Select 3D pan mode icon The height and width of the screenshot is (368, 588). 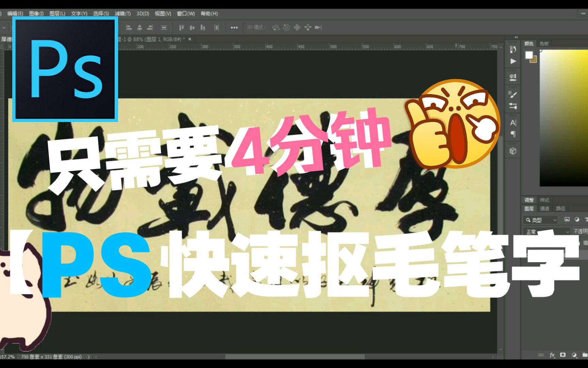297,28
